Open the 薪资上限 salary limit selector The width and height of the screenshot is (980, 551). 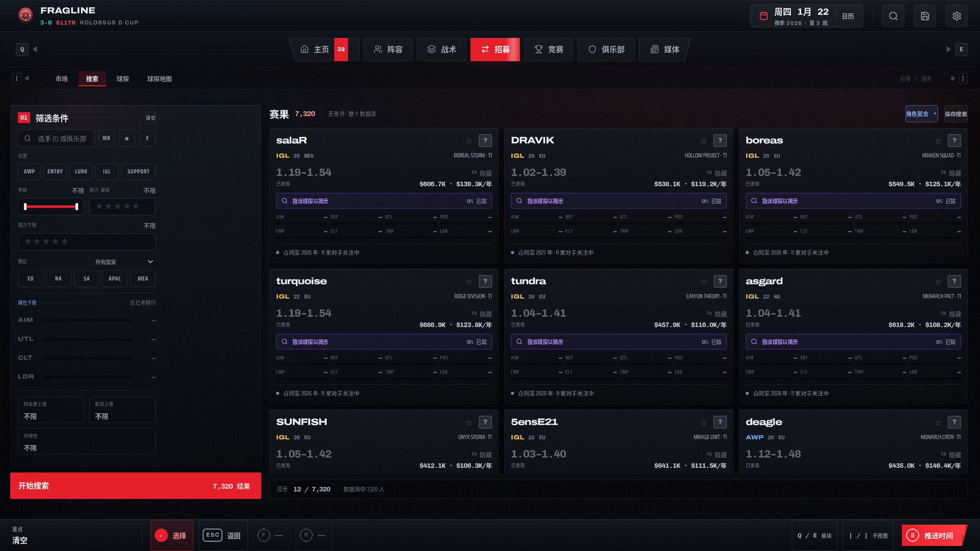click(122, 410)
